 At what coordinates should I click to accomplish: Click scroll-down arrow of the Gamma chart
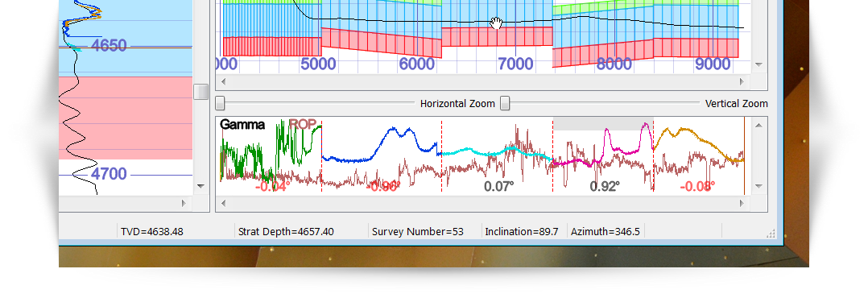coord(759,187)
